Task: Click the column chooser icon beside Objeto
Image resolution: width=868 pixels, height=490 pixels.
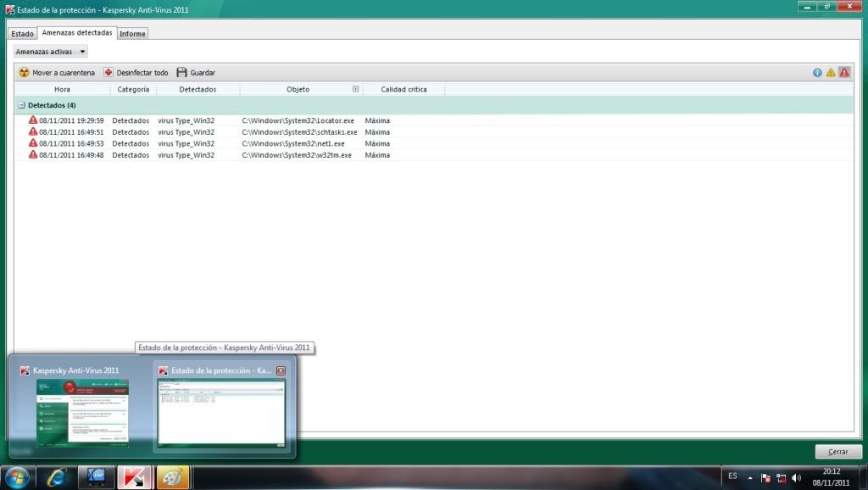Action: pos(355,89)
